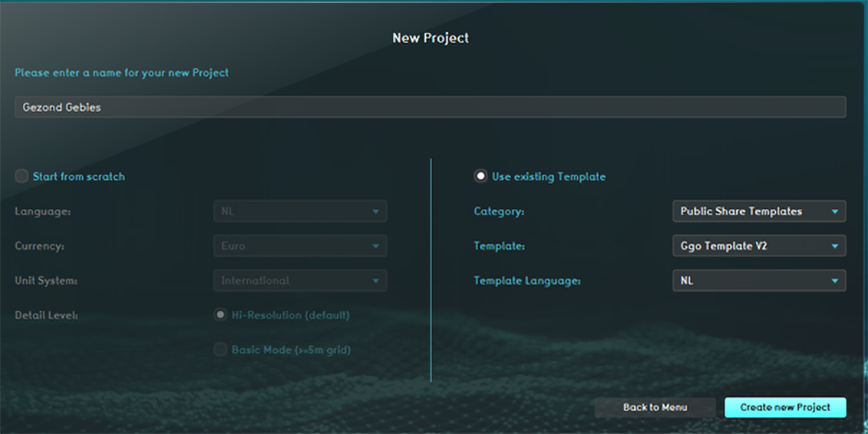The width and height of the screenshot is (868, 434).
Task: Click the 'Please enter a name' prompt text
Action: coord(121,72)
